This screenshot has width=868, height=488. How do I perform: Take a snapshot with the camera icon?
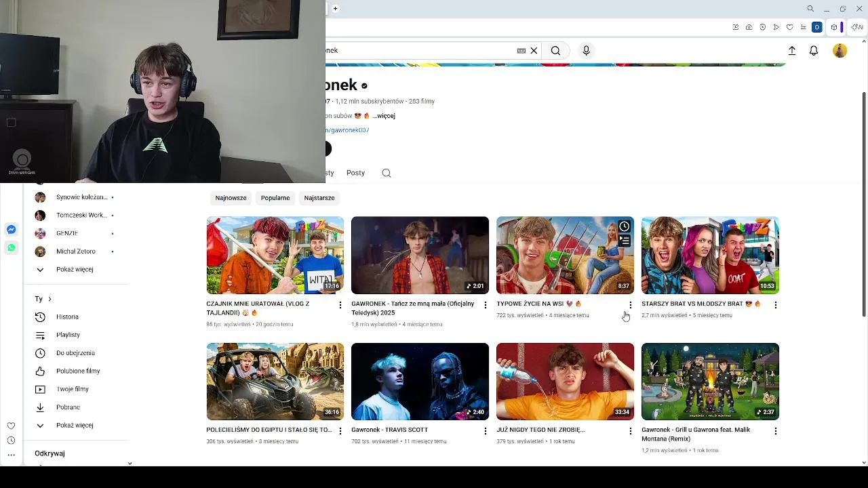tap(749, 27)
